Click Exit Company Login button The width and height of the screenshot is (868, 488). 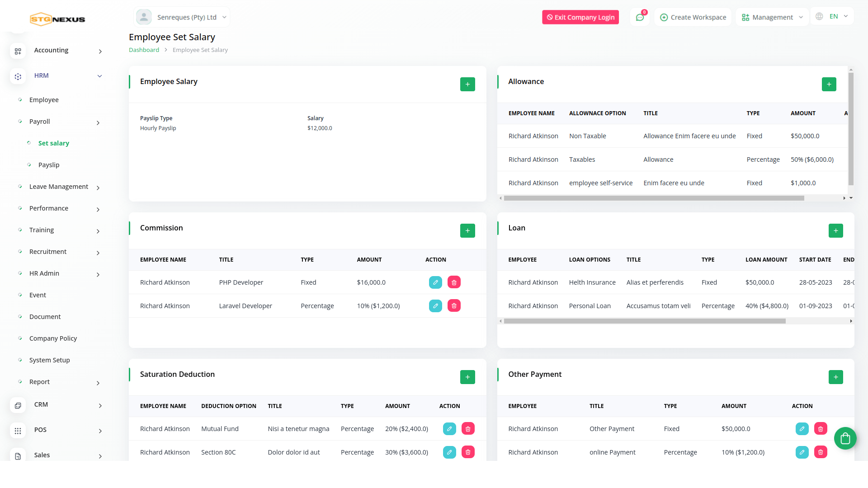coord(580,17)
